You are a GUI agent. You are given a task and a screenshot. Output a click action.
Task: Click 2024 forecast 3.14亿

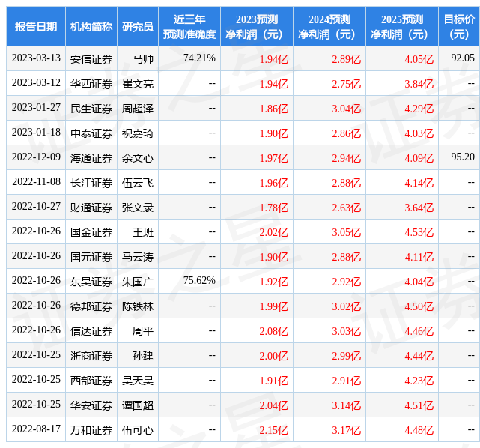click(346, 406)
